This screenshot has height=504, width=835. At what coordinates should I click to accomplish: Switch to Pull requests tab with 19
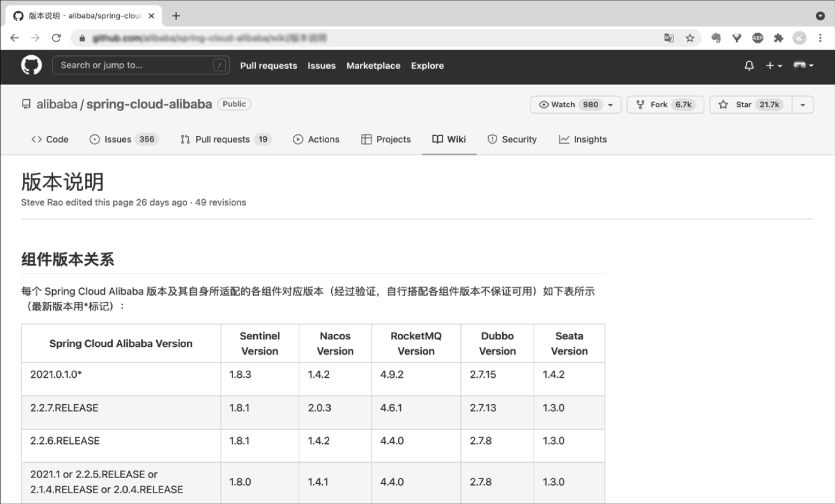click(226, 139)
